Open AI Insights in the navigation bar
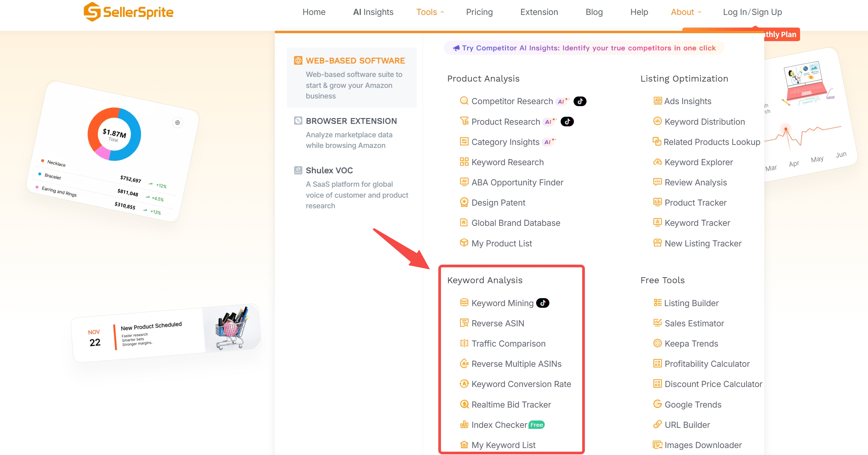Viewport: 868px width, 455px height. 373,12
